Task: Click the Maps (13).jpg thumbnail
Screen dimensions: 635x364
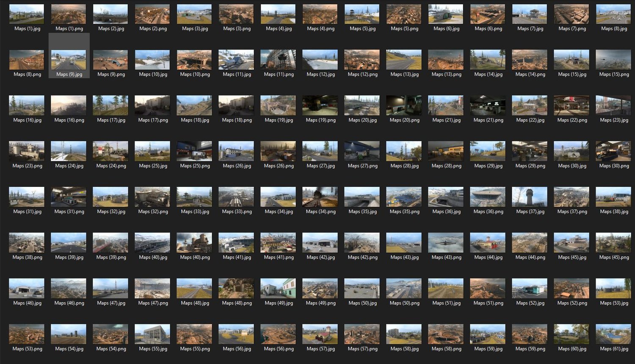Action: 404,60
